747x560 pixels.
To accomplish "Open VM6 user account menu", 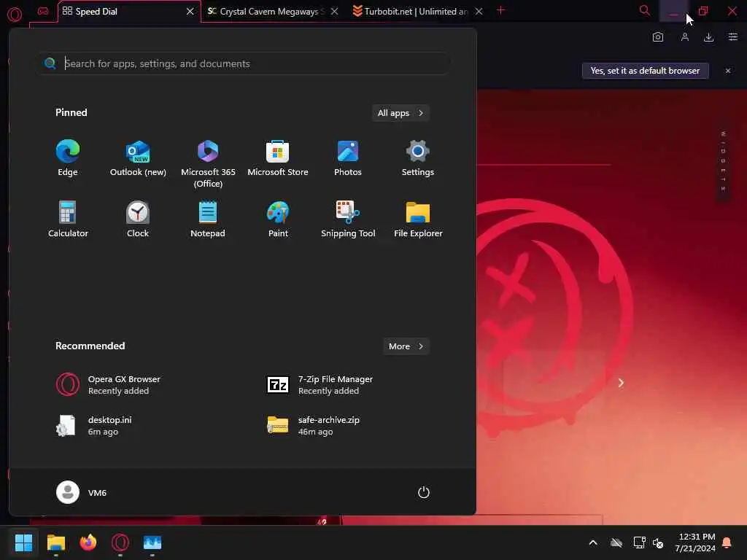I will (x=82, y=492).
